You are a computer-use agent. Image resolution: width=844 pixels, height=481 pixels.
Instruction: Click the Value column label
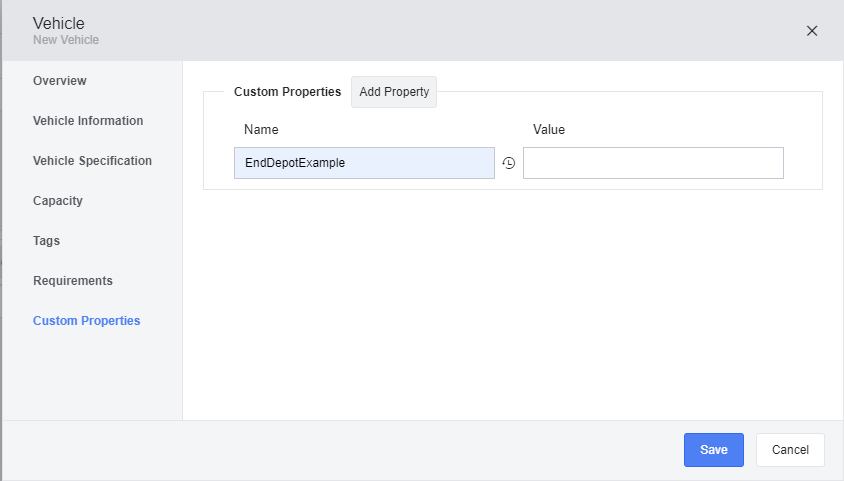tap(548, 130)
